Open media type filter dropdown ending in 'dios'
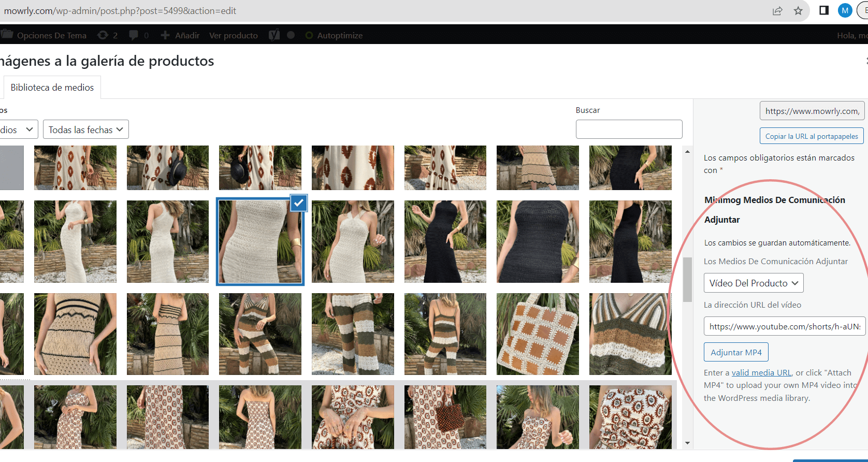 point(18,129)
